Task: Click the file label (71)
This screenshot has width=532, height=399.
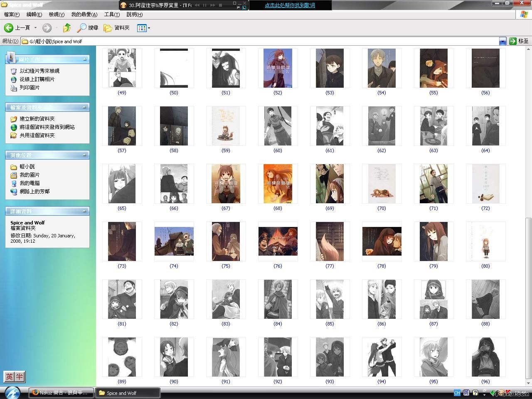Action: [433, 208]
